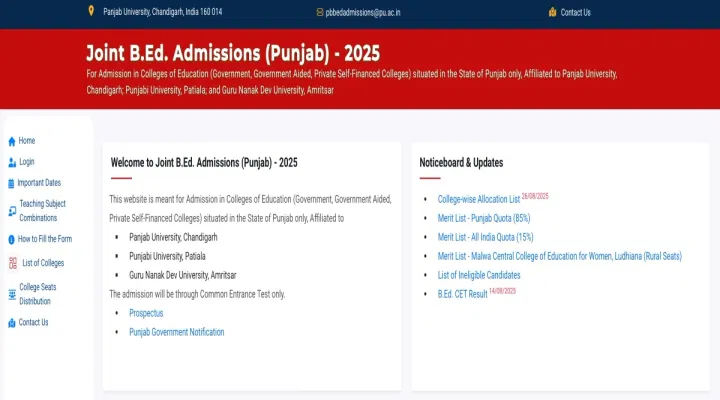
Task: Click the 14/08/2025 date beside CET Result
Action: pos(502,291)
